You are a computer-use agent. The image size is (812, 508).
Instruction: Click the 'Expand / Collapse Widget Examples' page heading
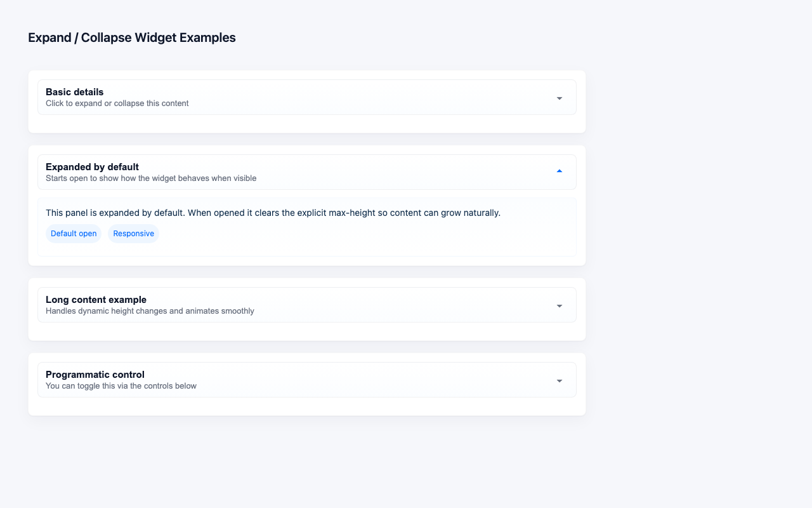coord(131,37)
